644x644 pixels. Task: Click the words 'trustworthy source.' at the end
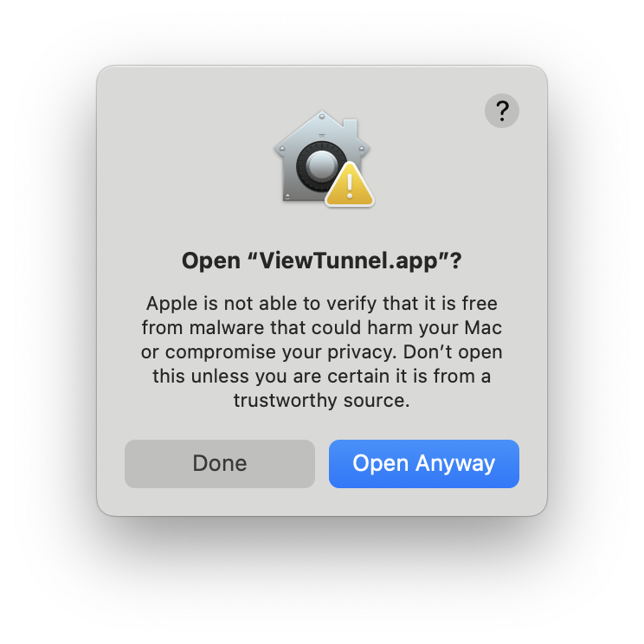click(322, 401)
